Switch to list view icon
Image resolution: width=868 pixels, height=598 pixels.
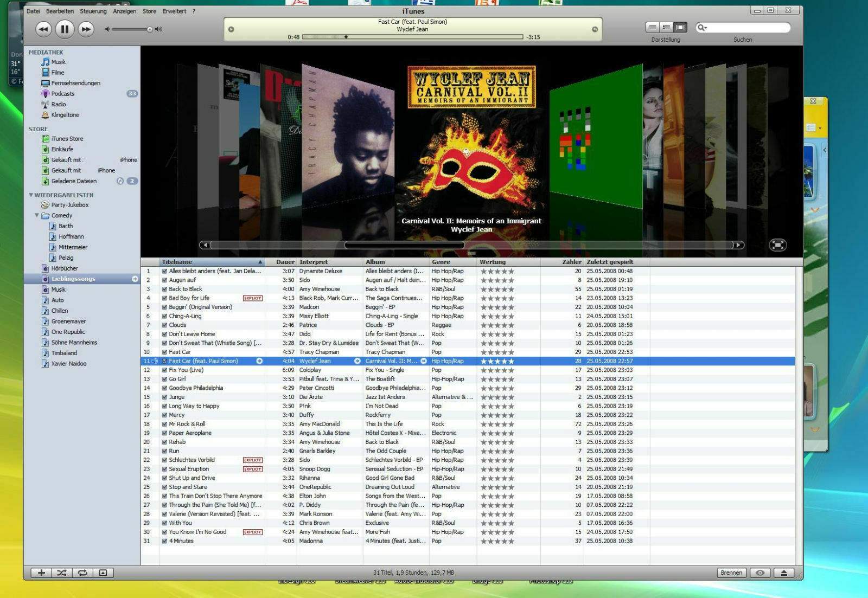click(x=653, y=27)
